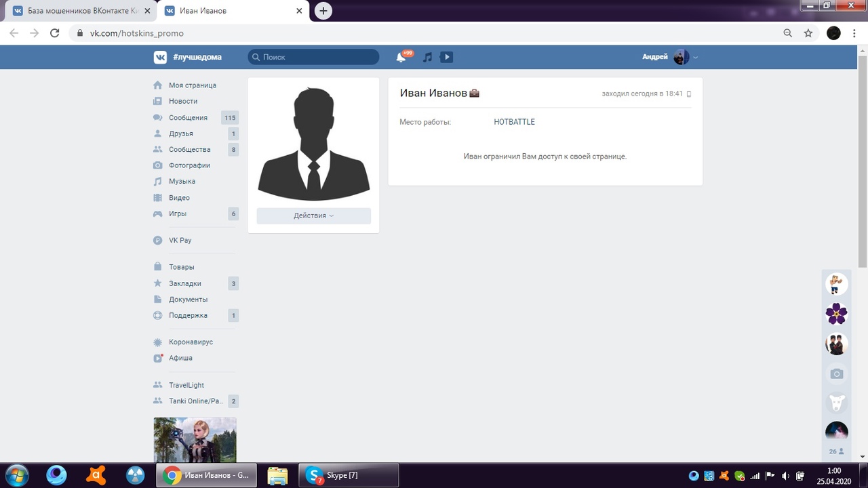
Task: Open Сообщения in the left menu
Action: coord(188,118)
